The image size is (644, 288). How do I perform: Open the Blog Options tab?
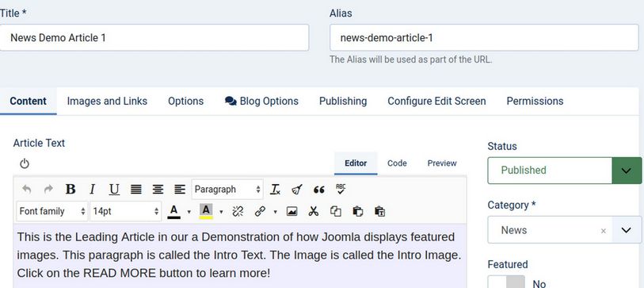(x=261, y=102)
